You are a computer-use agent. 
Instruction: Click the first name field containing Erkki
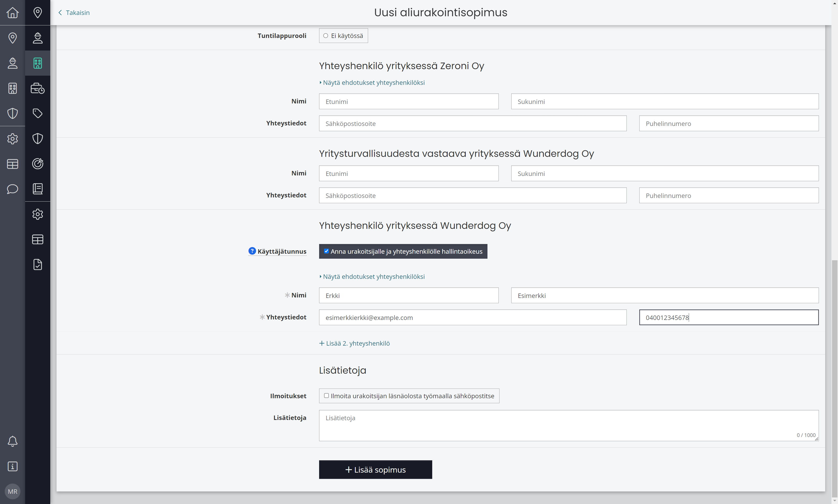pos(409,296)
